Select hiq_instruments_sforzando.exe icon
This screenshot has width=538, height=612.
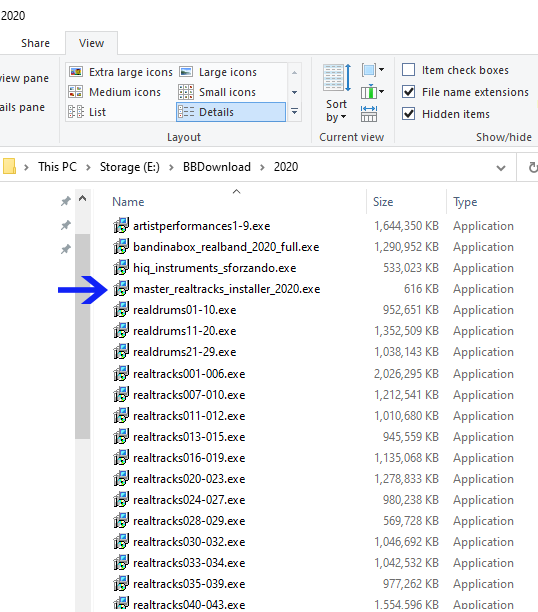pos(121,267)
